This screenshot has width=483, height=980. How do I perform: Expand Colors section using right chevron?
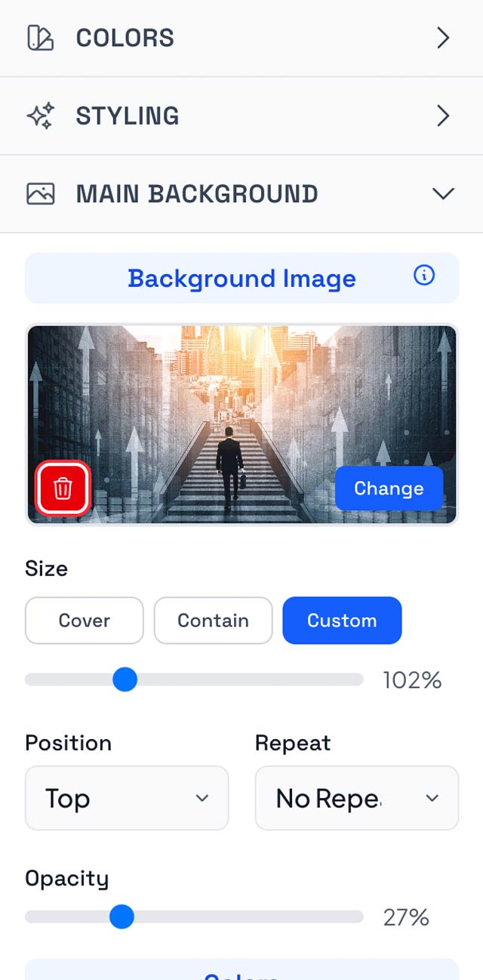[443, 38]
